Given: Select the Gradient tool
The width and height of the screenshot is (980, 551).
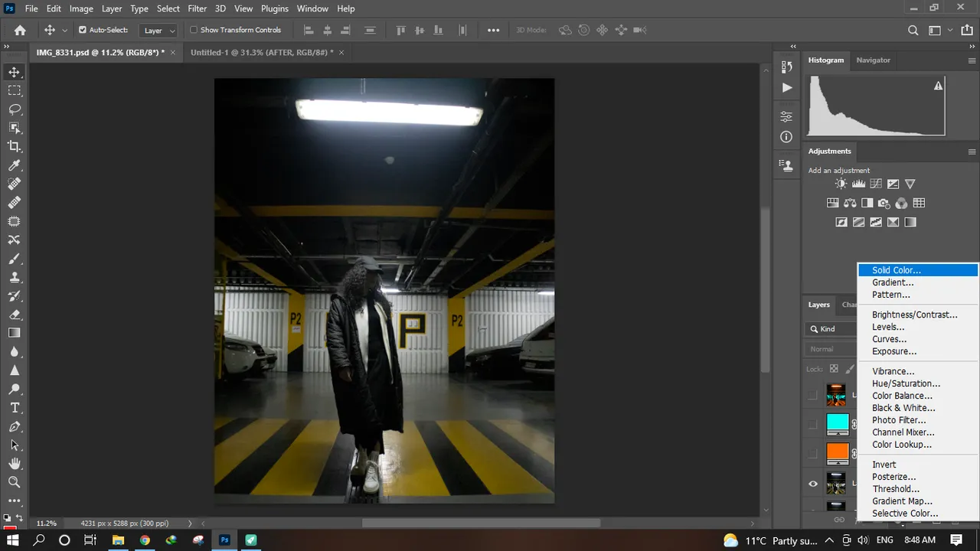Looking at the screenshot, I should tap(14, 333).
